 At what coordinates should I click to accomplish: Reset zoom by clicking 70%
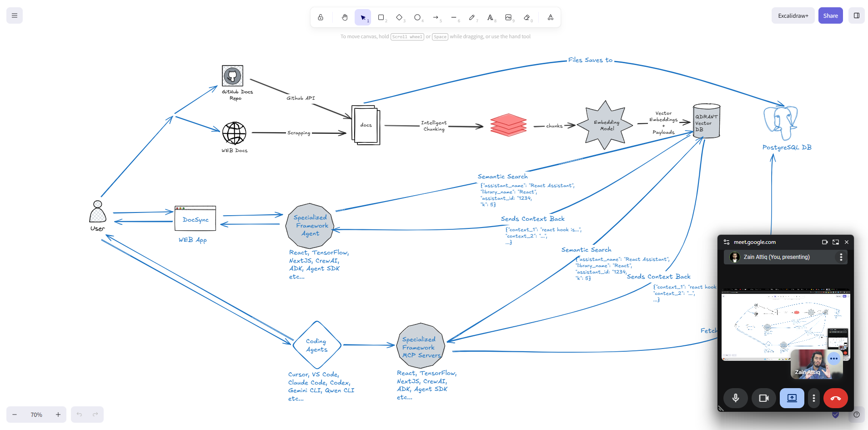tap(36, 415)
